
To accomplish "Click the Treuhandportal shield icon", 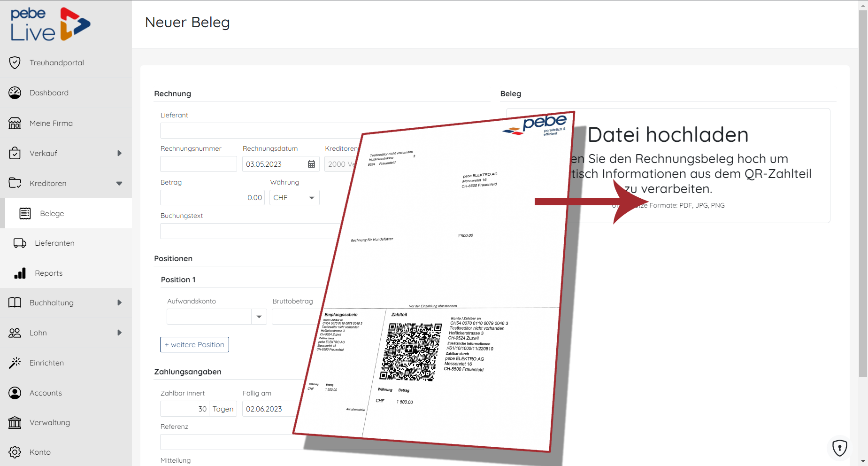I will tap(15, 62).
